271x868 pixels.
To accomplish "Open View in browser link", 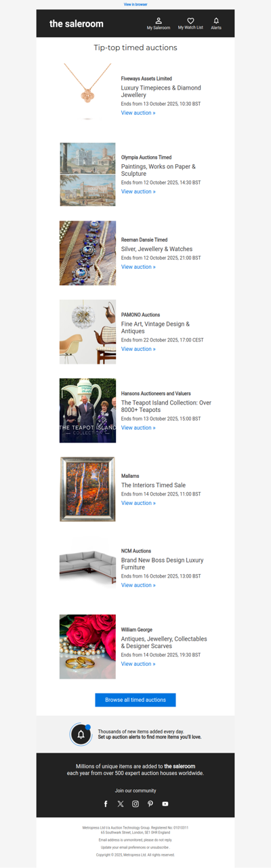I will [x=135, y=4].
